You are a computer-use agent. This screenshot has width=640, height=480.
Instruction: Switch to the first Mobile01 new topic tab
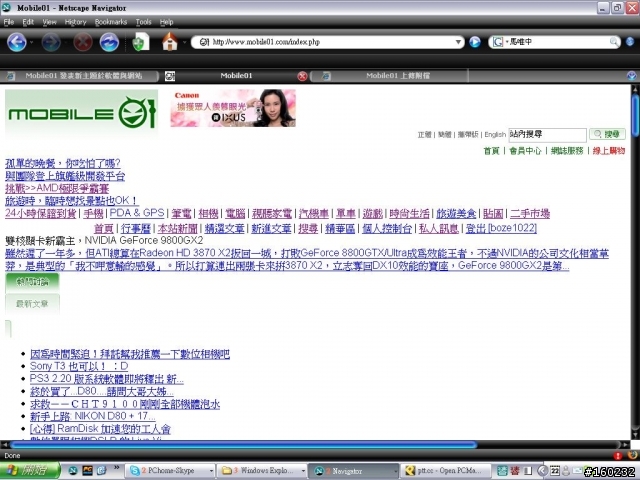point(80,76)
